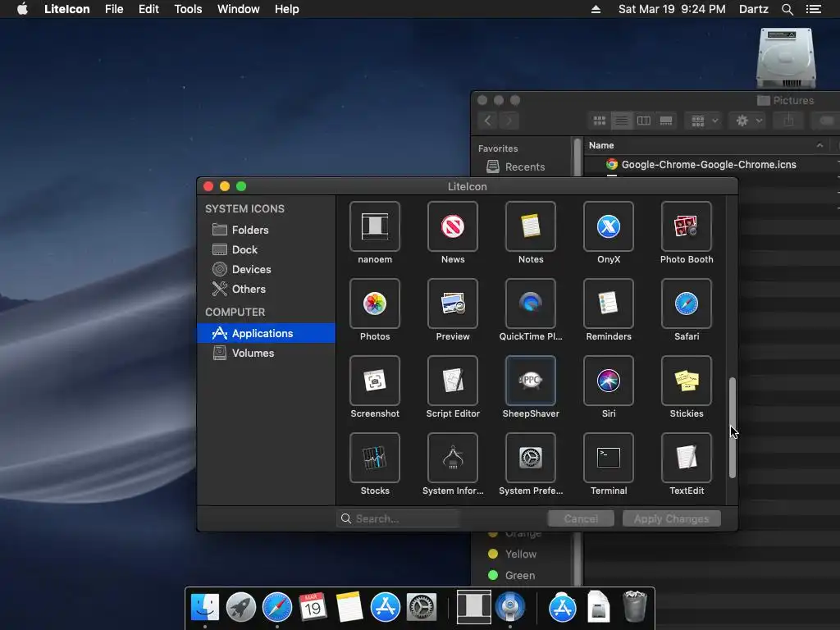Select the Yellow tag in Finder sidebar
Viewport: 840px width, 630px height.
coord(520,554)
